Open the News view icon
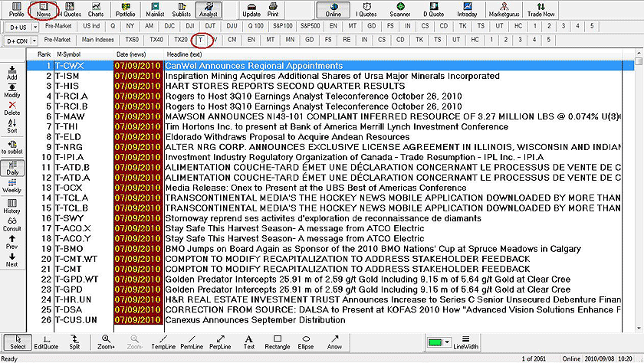The width and height of the screenshot is (644, 363). pyautogui.click(x=43, y=10)
